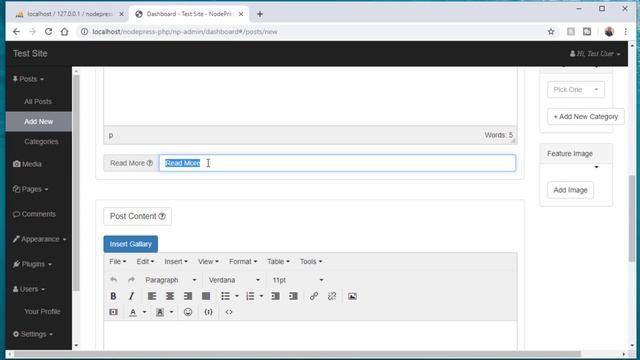
Task: Open the editor Table menu
Action: point(278,261)
